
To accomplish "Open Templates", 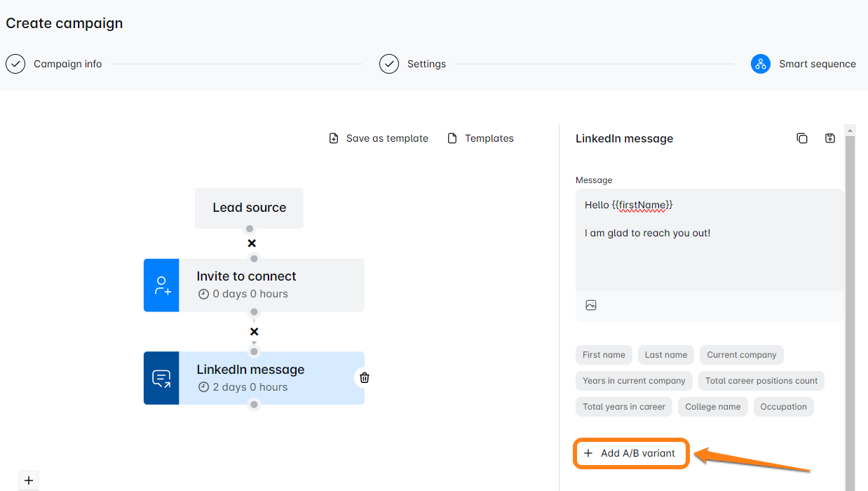I will [x=481, y=138].
